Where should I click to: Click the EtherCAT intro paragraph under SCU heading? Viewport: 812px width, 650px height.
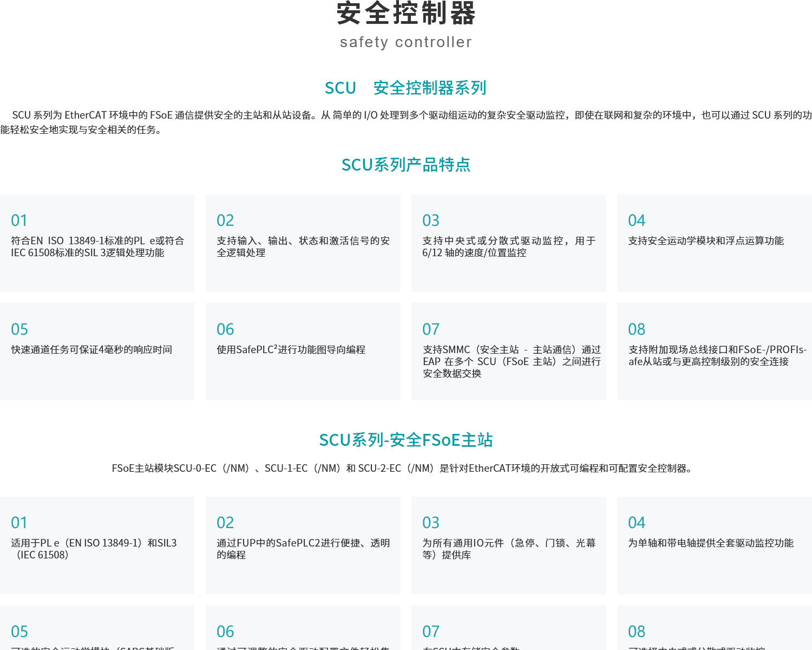click(406, 122)
